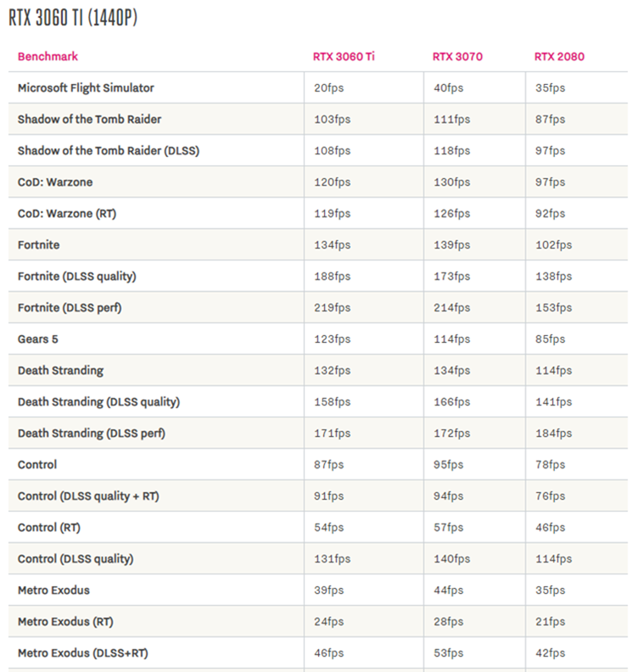This screenshot has height=672, width=638.
Task: Select the 184fps value in Death Stranding row
Action: 553,434
